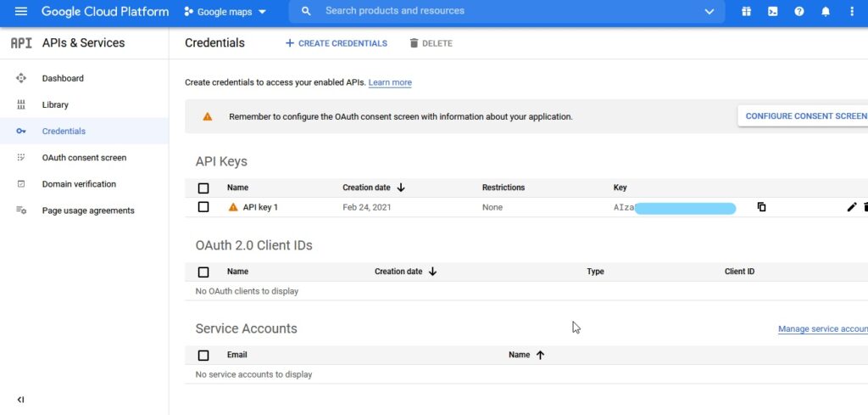Collapse the left sidebar panel
This screenshot has height=415, width=868.
click(x=21, y=400)
